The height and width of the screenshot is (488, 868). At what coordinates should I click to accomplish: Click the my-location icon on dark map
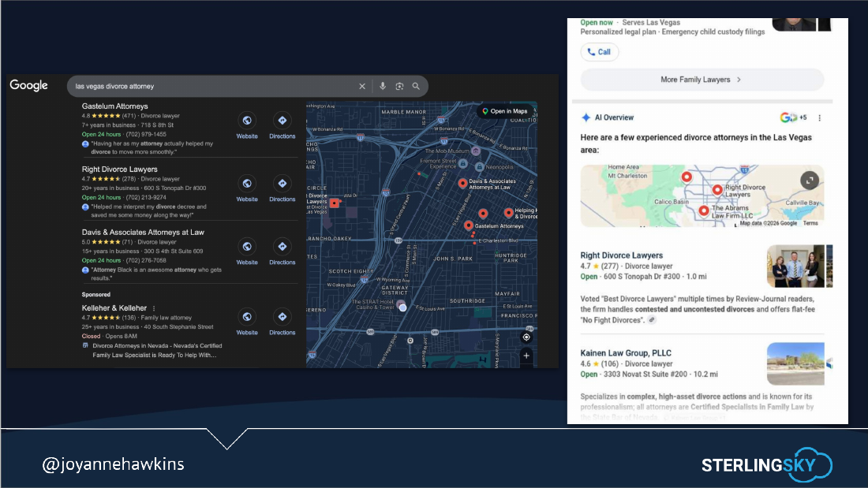click(x=526, y=337)
